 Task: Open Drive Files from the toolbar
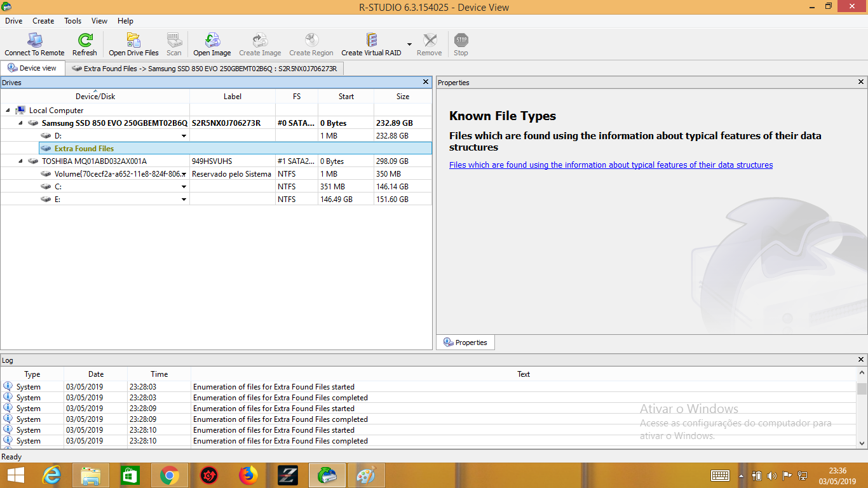coord(133,44)
